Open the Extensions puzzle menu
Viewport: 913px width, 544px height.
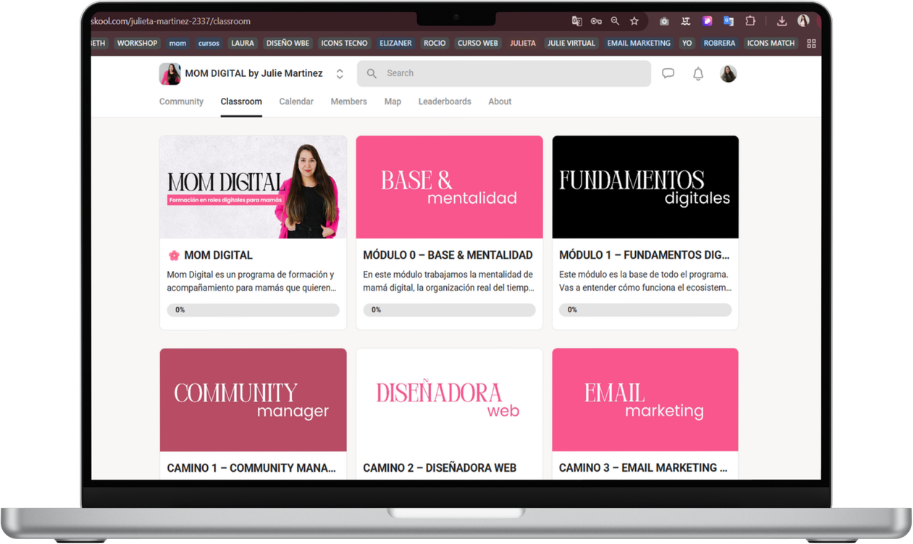click(x=750, y=21)
